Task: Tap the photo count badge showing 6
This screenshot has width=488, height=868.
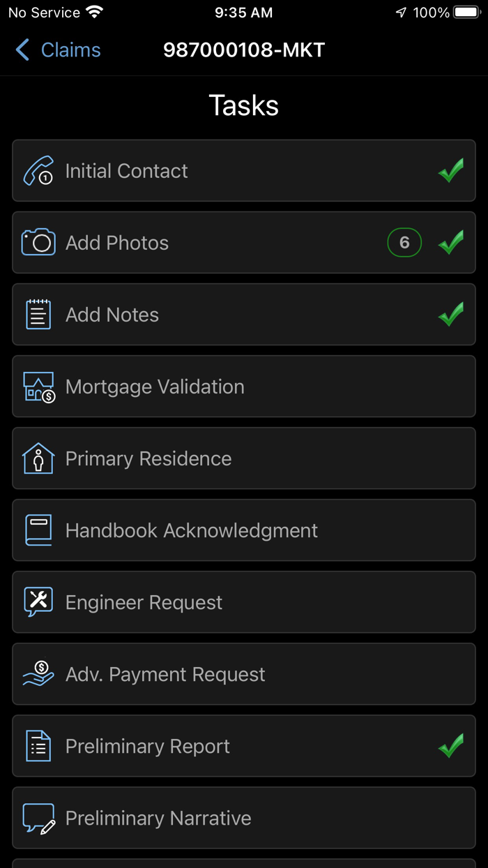Action: click(x=404, y=242)
